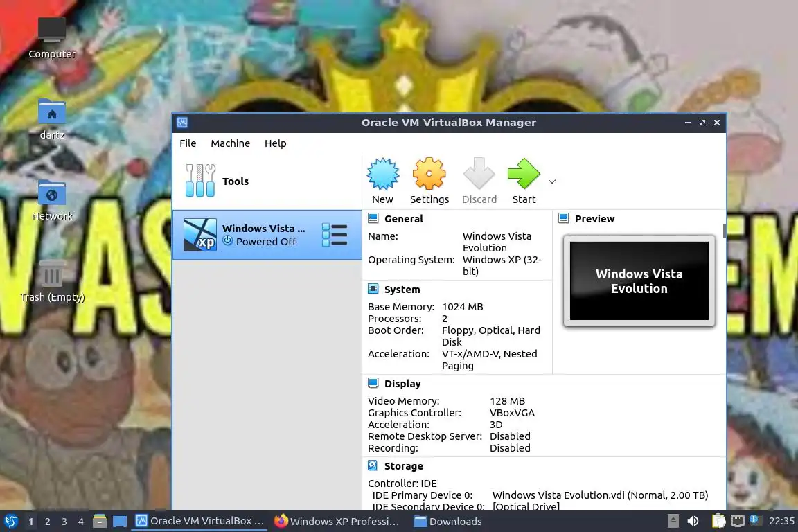798x532 pixels.
Task: Click the 22:35 taskbar clock
Action: coord(781,522)
